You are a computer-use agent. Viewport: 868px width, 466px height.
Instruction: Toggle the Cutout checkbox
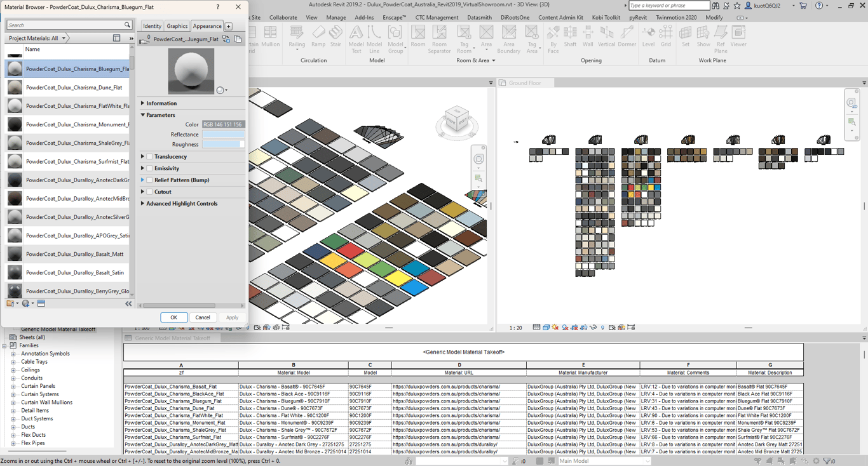pos(150,192)
